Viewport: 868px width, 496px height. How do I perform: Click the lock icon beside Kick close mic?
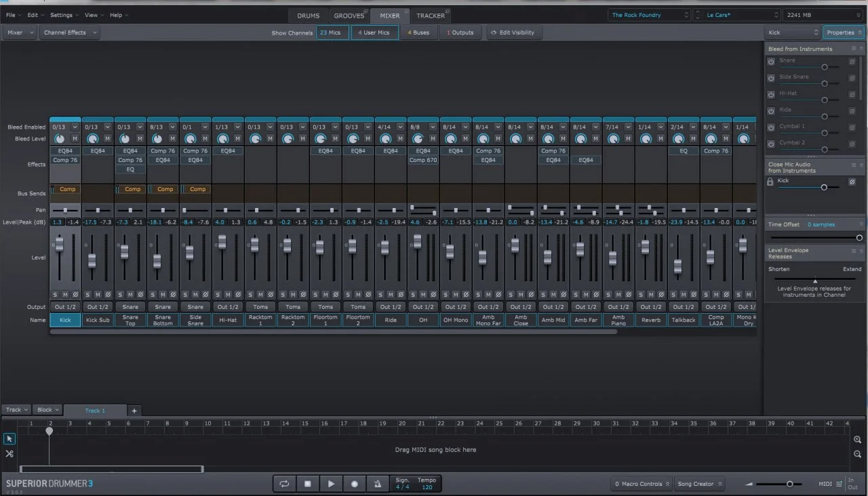[x=771, y=182]
